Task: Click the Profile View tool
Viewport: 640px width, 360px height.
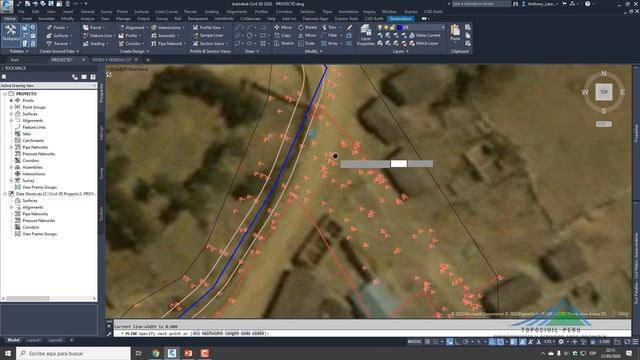Action: pyautogui.click(x=208, y=27)
